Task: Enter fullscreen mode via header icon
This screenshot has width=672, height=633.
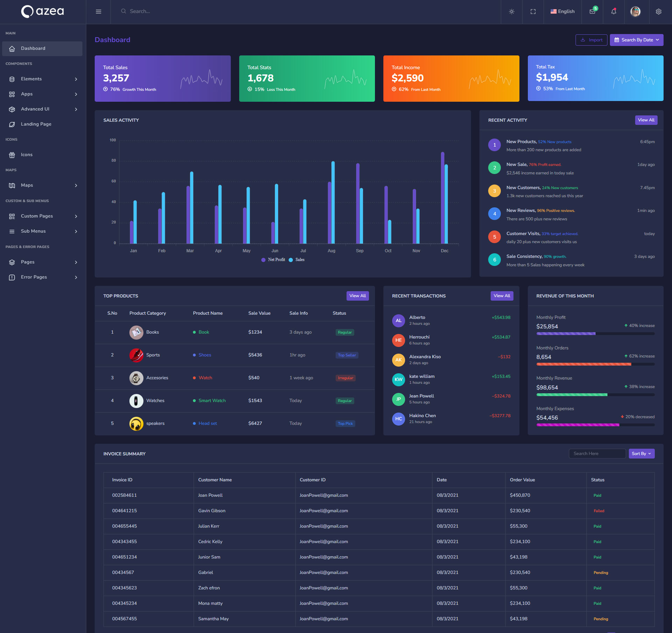Action: point(533,12)
